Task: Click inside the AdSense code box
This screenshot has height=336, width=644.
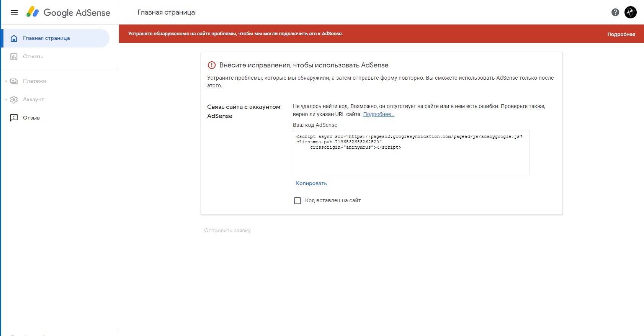Action: [x=411, y=153]
